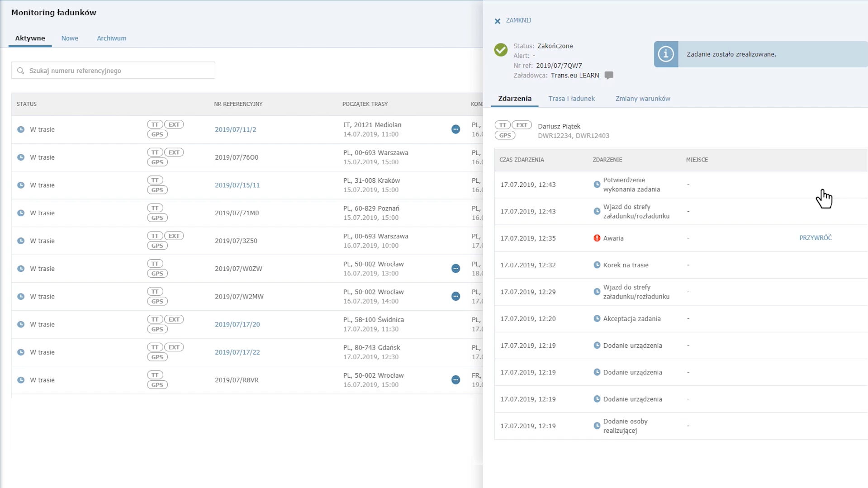Click the 'Korek na trasie' event text
Screen dimensions: 868x488
(626, 265)
